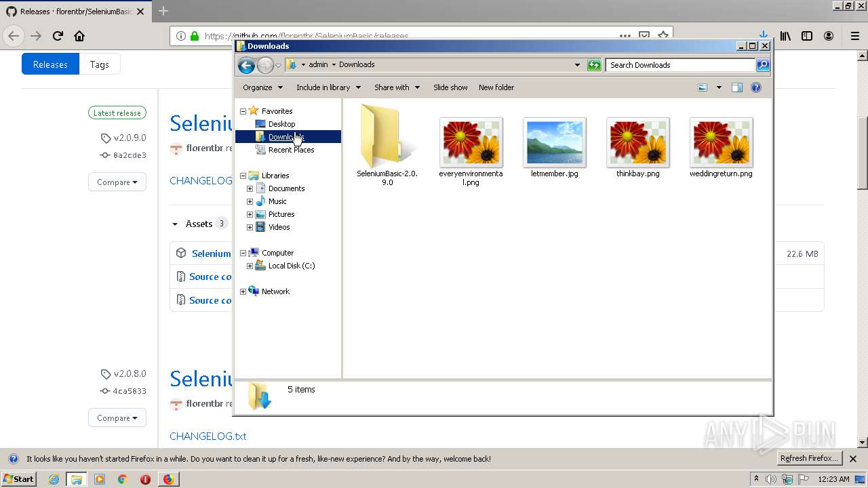This screenshot has width=868, height=488.
Task: Open Firefox account icon
Action: (829, 36)
